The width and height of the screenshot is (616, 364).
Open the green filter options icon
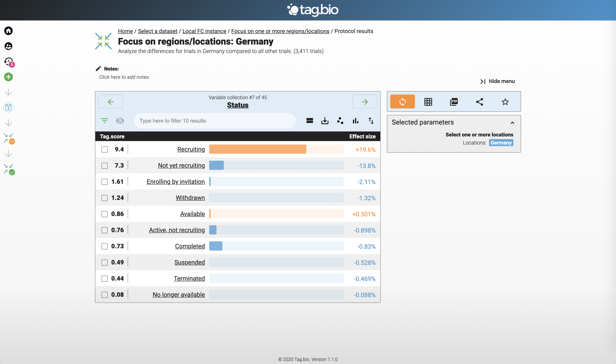coord(105,121)
